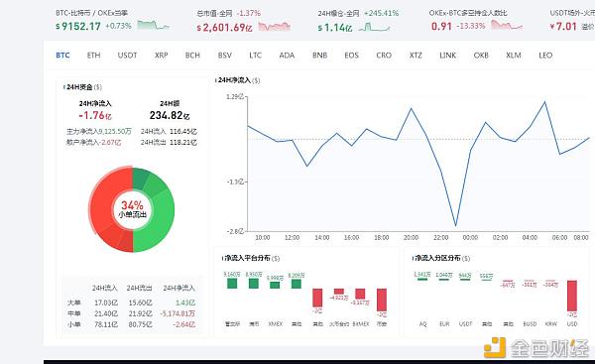Screen dimensions: 595x364
Task: Click the BTC price sparkline chart
Action: (x=153, y=26)
